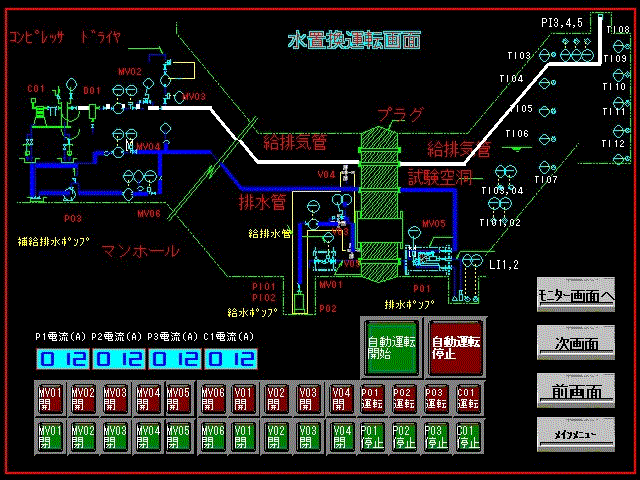The image size is (640, 480).
Task: Click the C01 compressor symbol
Action: pyautogui.click(x=39, y=111)
